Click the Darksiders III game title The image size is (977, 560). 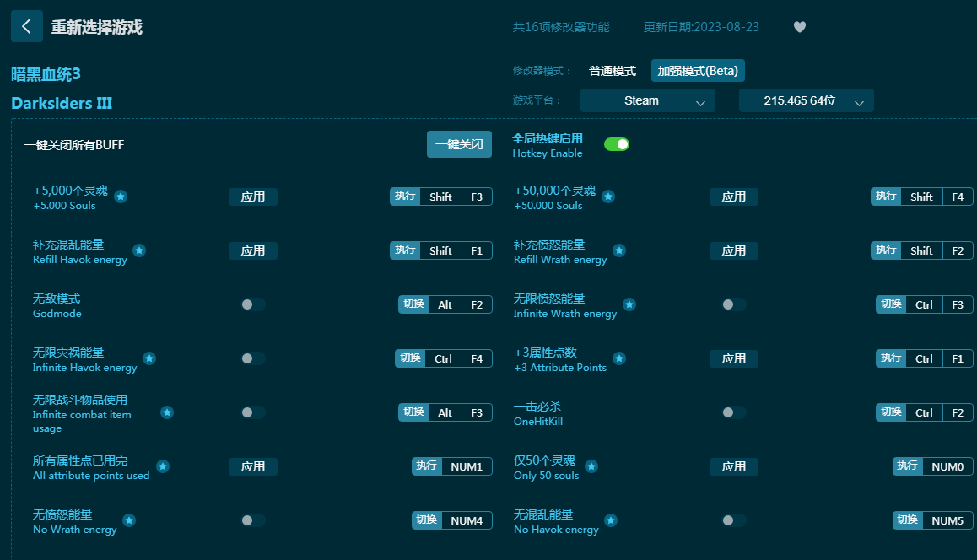(x=62, y=104)
